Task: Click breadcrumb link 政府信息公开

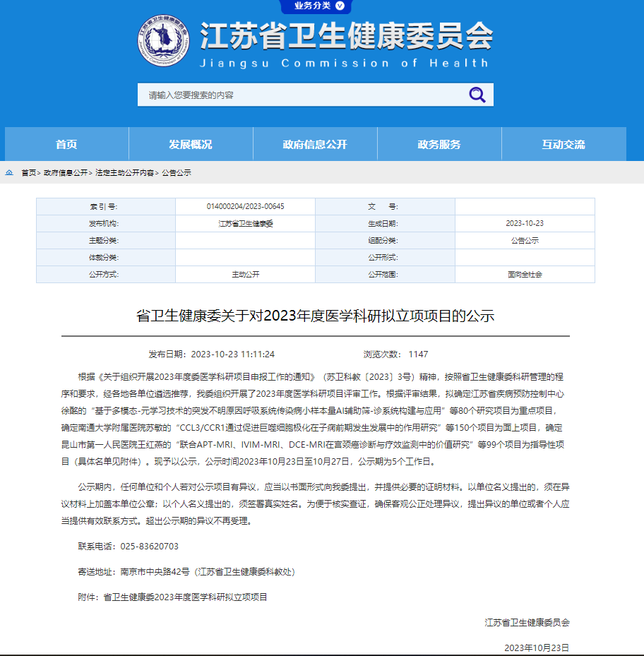Action: tap(66, 173)
